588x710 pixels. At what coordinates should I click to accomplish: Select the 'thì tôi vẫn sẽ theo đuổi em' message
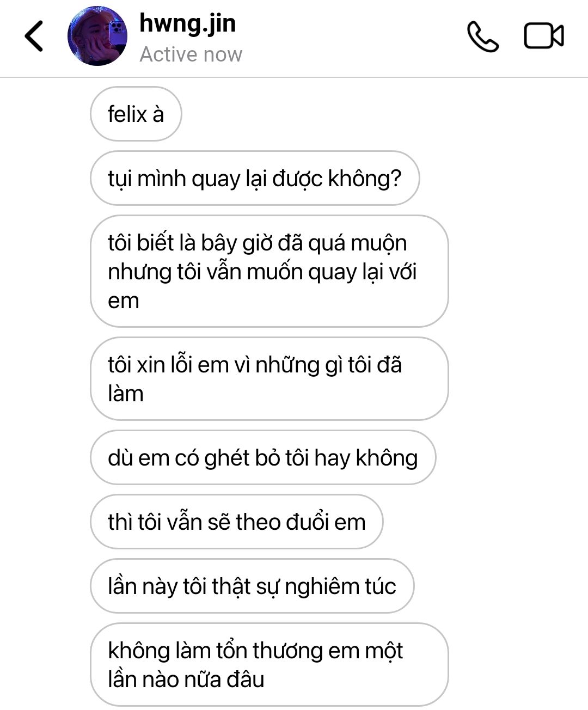pos(236,522)
